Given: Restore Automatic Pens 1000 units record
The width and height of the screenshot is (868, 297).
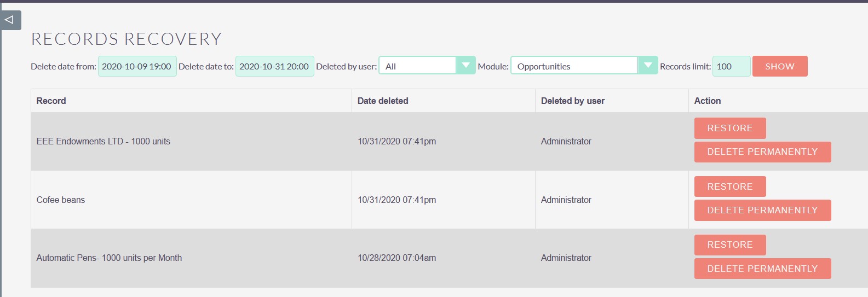Looking at the screenshot, I should 730,244.
